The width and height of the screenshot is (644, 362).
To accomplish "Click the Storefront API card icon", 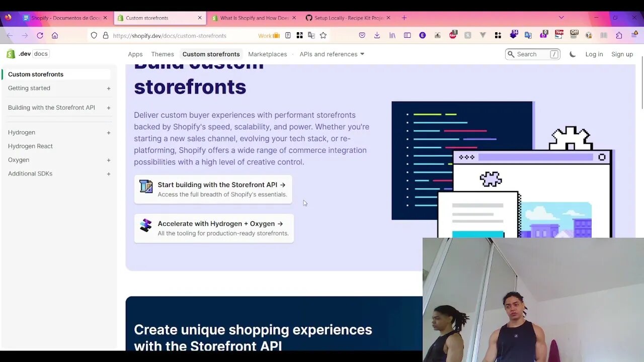I will (146, 187).
